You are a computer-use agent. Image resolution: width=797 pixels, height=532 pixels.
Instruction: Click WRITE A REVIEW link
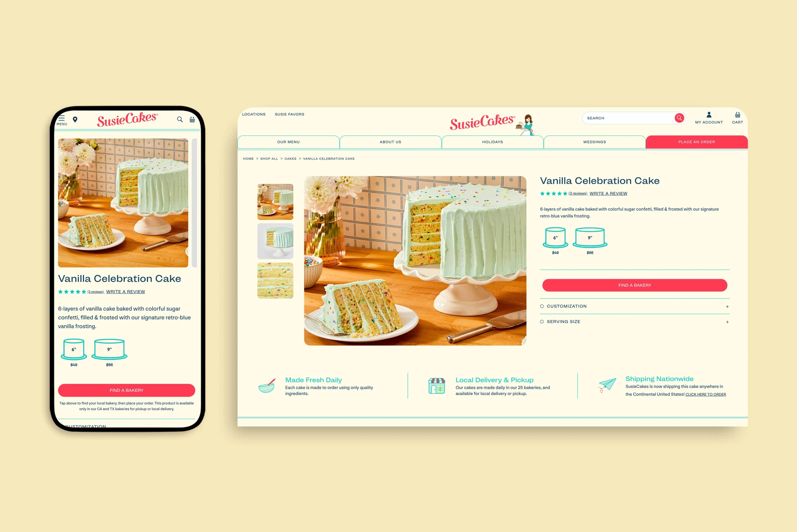tap(608, 193)
